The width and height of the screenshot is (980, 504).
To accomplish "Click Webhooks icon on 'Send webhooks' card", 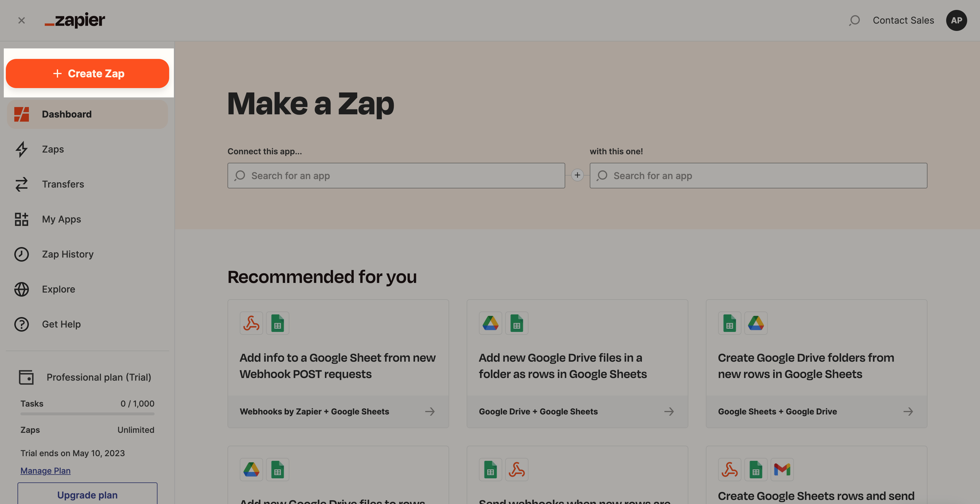I will pos(517,470).
